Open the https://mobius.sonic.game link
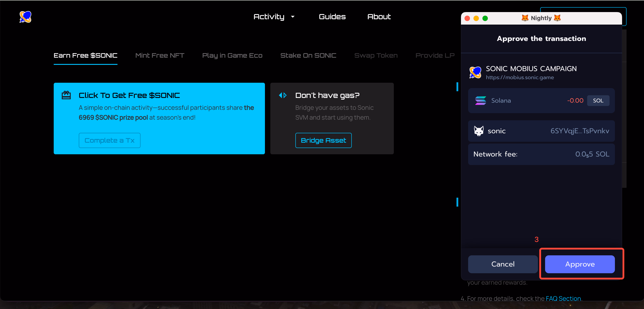This screenshot has width=644, height=309. (520, 77)
